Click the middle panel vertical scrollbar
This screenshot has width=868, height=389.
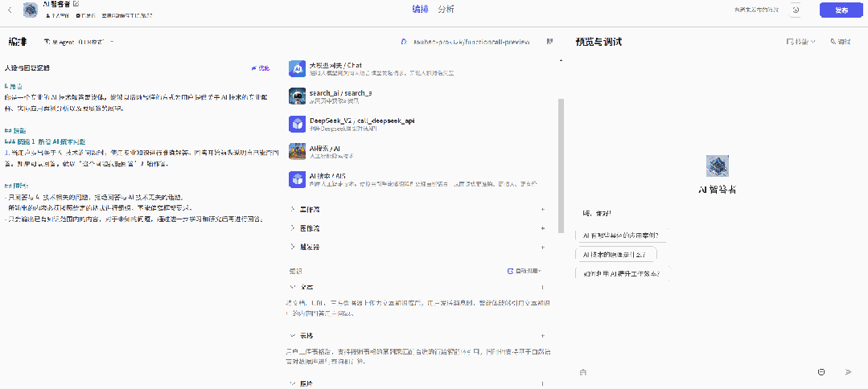click(561, 166)
